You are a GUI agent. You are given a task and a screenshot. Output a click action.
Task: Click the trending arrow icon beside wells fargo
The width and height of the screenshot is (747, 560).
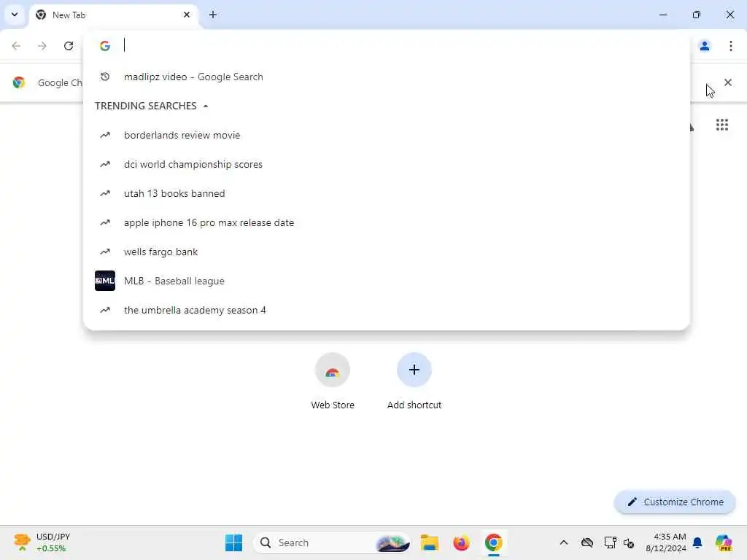105,252
